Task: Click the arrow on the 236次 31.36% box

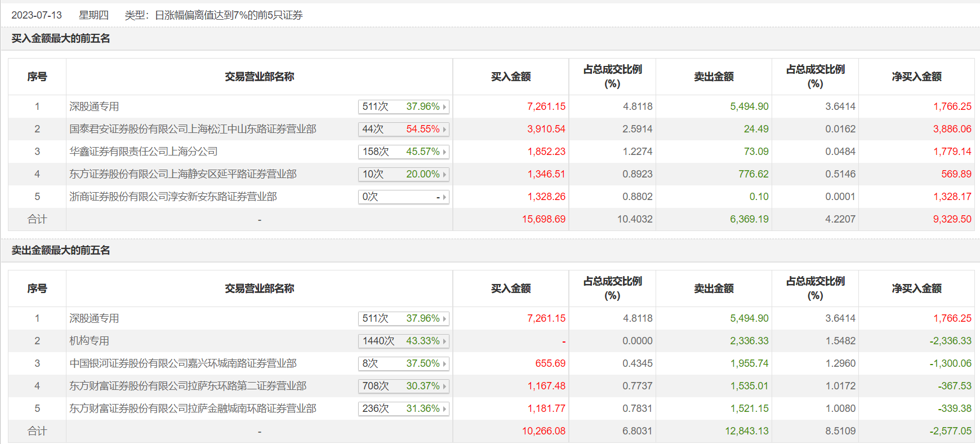Action: click(x=444, y=409)
